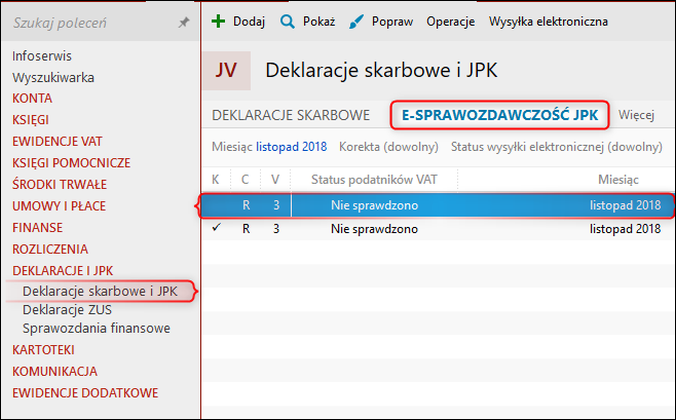
Task: Expand the KSIĘGI POMOCNICZE section
Action: [71, 163]
